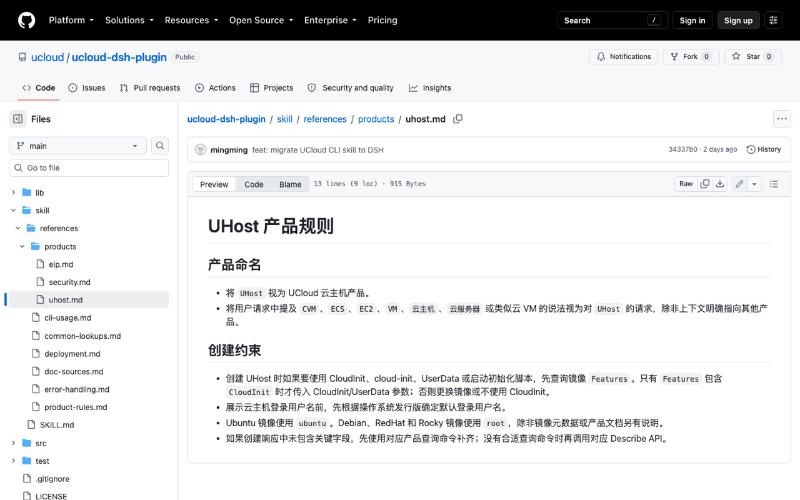
Task: Open the Pull requests tab
Action: [x=150, y=88]
